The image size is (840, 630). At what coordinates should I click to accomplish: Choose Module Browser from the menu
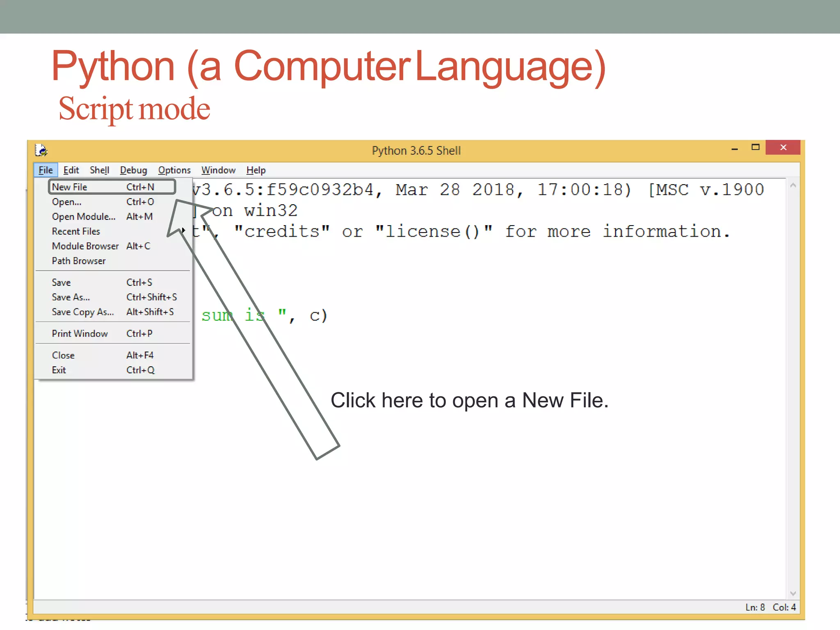click(112, 246)
